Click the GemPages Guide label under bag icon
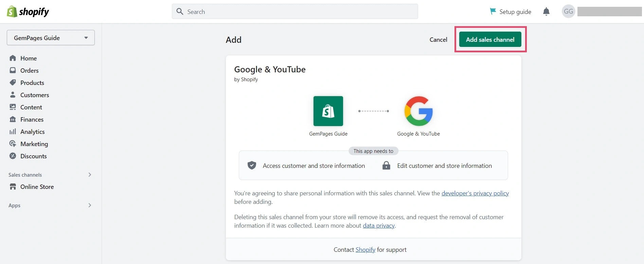The image size is (644, 264). tap(328, 134)
